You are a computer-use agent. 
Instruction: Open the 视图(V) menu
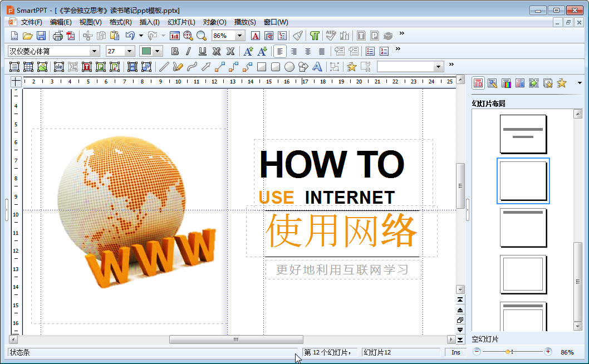(x=91, y=22)
